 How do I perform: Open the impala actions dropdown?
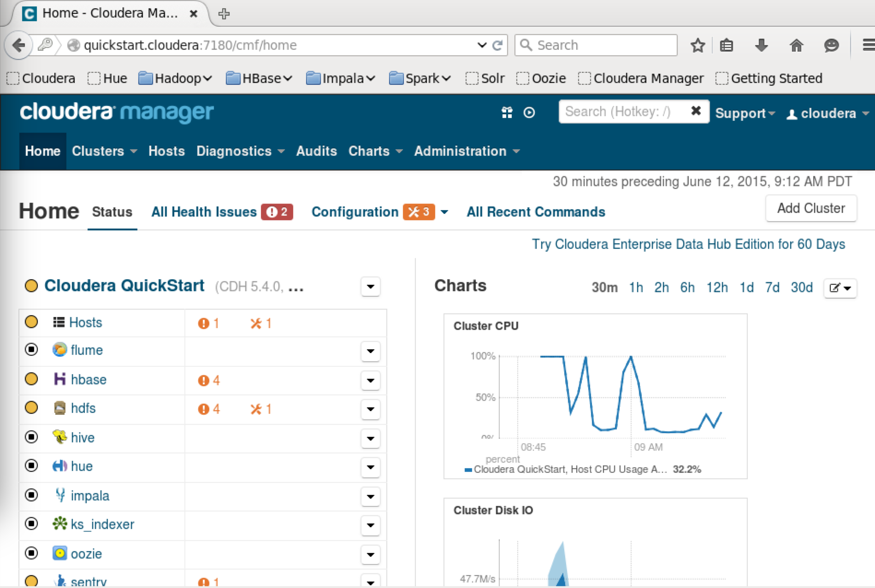pos(371,496)
